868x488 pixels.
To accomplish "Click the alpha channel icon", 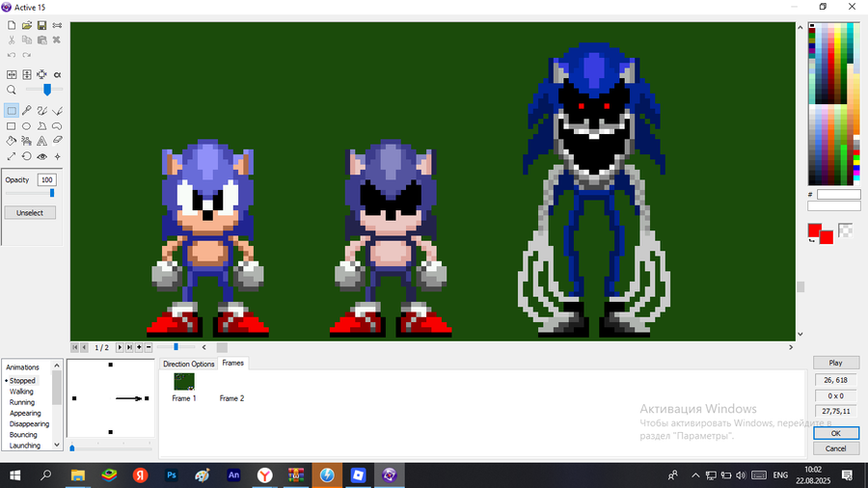I will [x=57, y=74].
